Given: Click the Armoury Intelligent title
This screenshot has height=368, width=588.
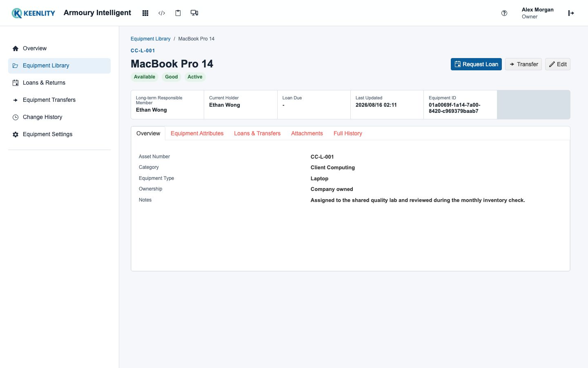Looking at the screenshot, I should (x=97, y=13).
